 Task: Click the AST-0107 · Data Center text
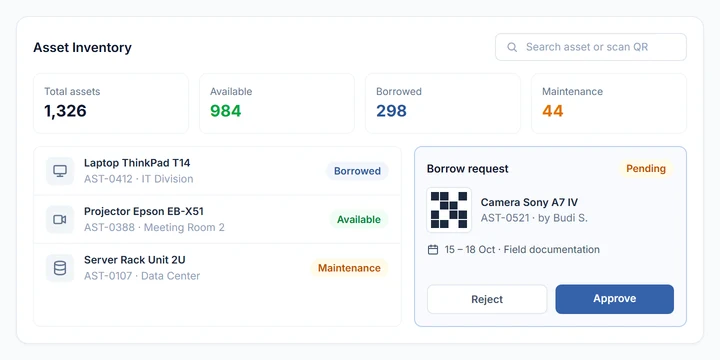coord(142,276)
